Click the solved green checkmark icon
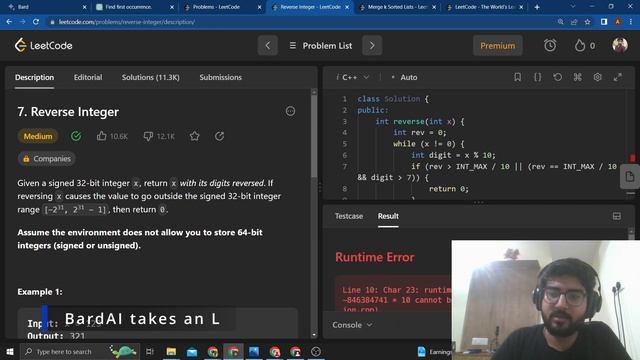640x360 pixels. pyautogui.click(x=76, y=136)
